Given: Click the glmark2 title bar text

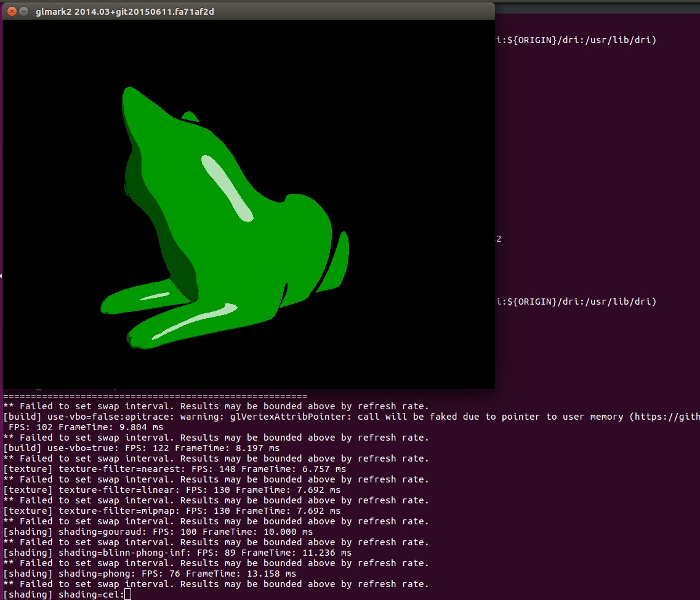Looking at the screenshot, I should click(x=123, y=11).
